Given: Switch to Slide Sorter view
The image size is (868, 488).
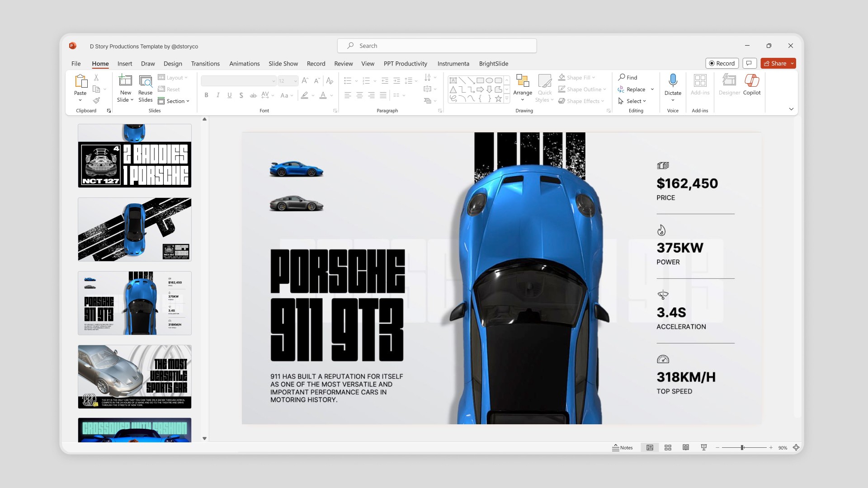Looking at the screenshot, I should pyautogui.click(x=668, y=447).
